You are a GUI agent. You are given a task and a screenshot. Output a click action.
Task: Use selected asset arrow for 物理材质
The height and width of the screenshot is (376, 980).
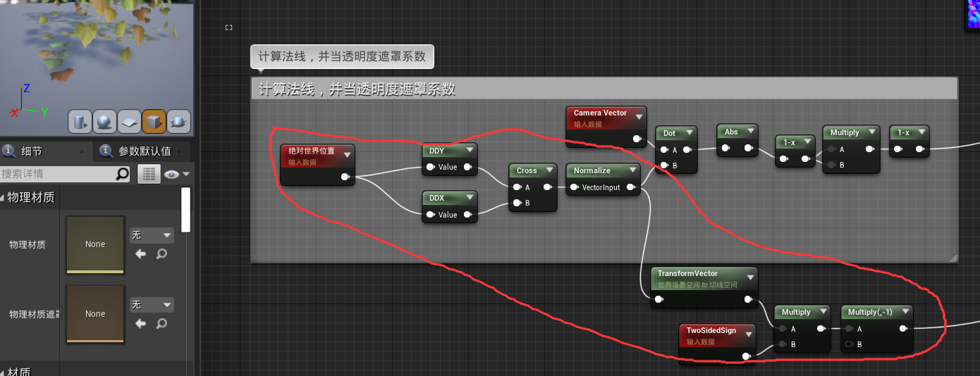(x=140, y=253)
